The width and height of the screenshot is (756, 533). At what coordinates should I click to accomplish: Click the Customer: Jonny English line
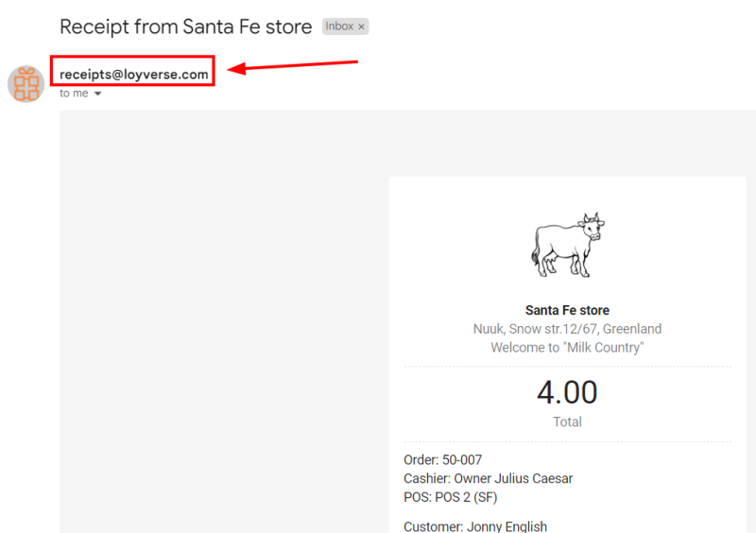475,526
